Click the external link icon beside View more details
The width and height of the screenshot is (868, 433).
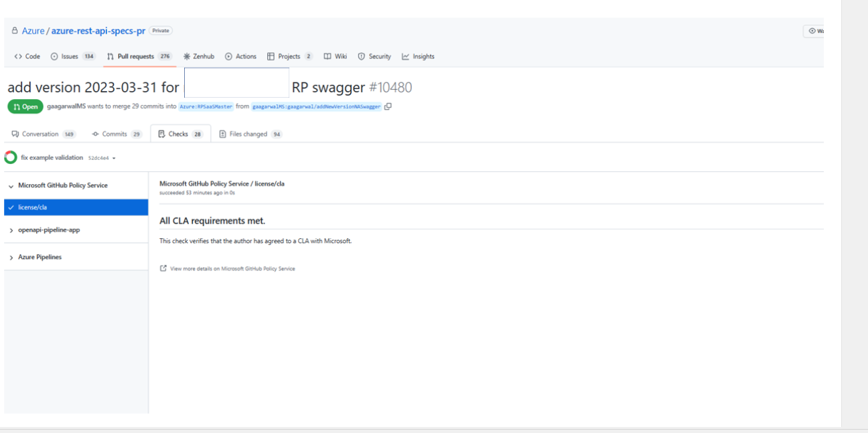[x=163, y=268]
